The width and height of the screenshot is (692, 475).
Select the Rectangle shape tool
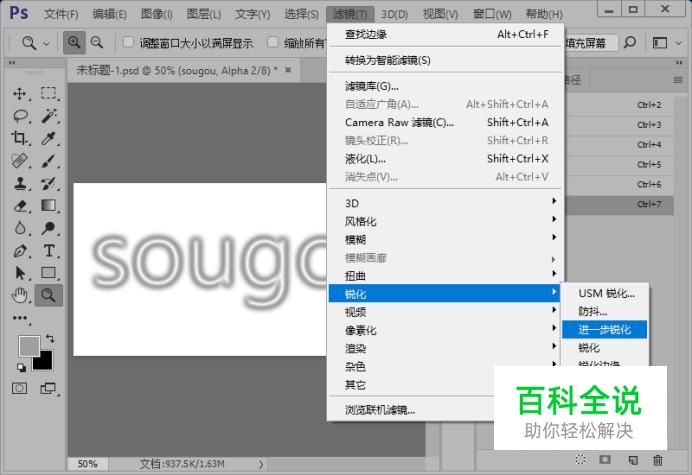49,273
